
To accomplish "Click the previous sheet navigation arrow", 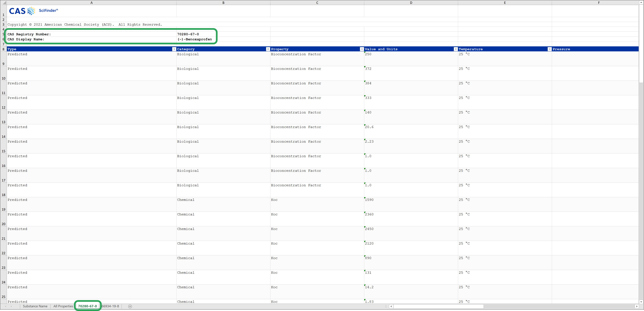I will pos(6,306).
